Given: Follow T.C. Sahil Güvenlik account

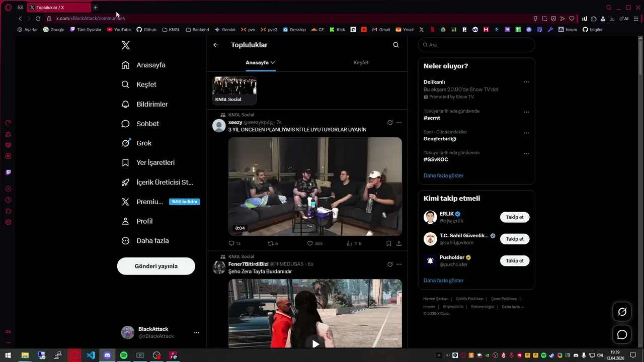Looking at the screenshot, I should coord(515,239).
